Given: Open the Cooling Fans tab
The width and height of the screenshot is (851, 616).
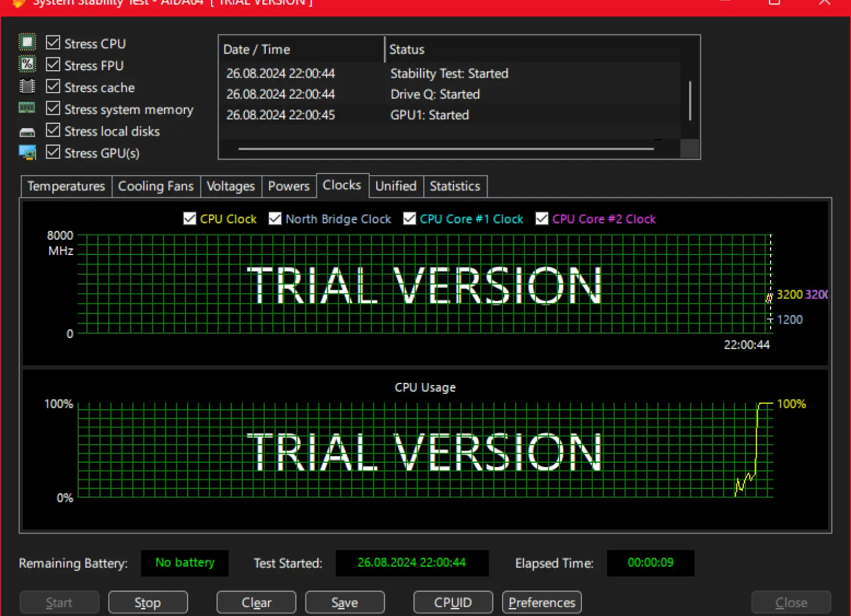Looking at the screenshot, I should click(156, 186).
